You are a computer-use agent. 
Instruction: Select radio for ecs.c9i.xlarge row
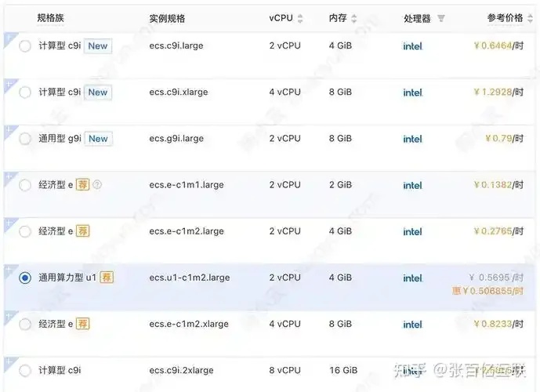pos(25,93)
